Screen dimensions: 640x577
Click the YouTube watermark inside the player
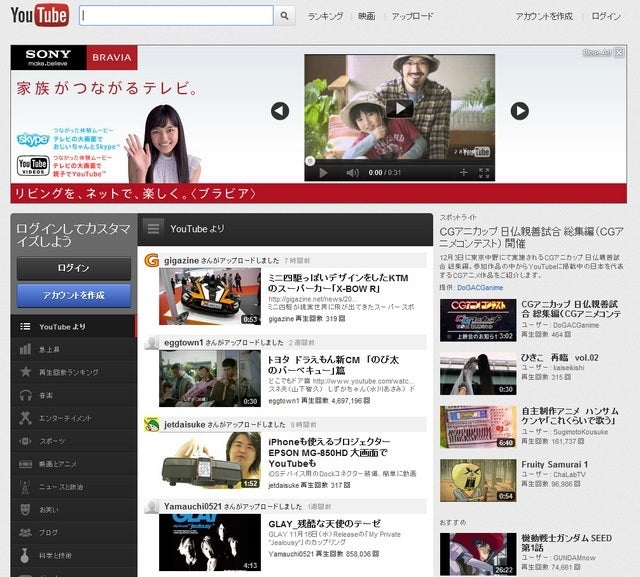point(476,152)
